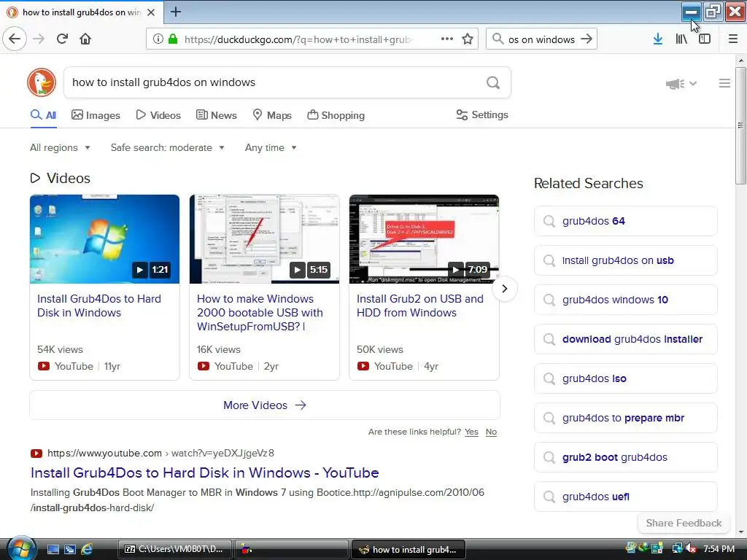Open the downloads panel
747x560 pixels.
tap(657, 39)
